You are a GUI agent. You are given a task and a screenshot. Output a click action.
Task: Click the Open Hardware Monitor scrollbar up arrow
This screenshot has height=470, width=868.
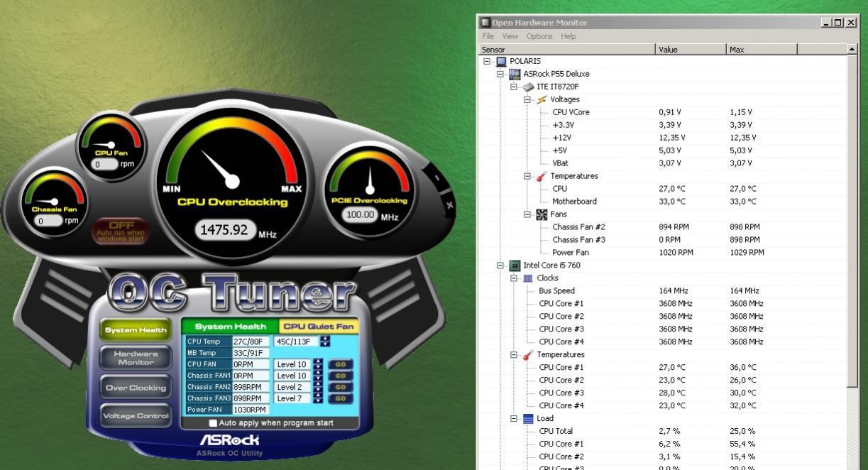pos(852,49)
